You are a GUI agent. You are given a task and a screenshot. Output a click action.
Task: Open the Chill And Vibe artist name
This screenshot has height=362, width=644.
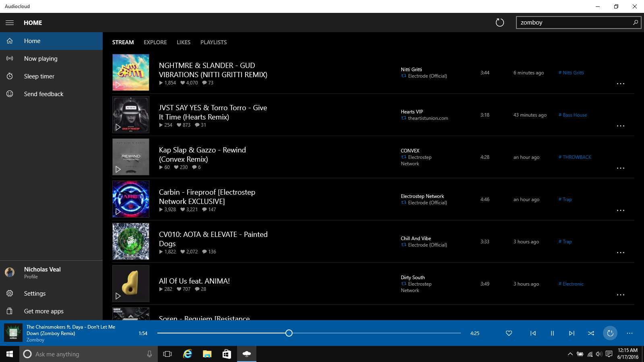416,239
